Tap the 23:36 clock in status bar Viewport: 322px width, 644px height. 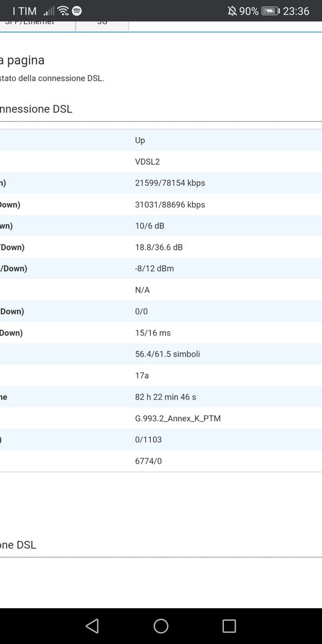(x=296, y=11)
